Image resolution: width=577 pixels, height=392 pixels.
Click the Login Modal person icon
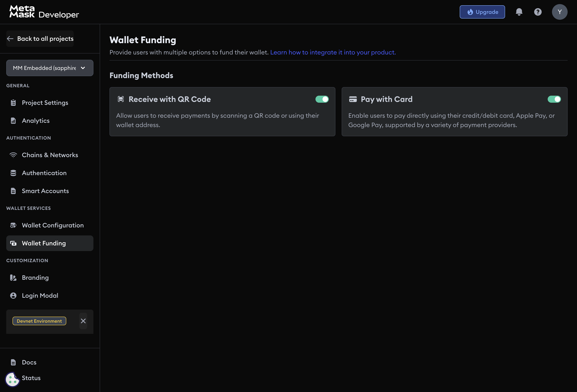coord(13,296)
